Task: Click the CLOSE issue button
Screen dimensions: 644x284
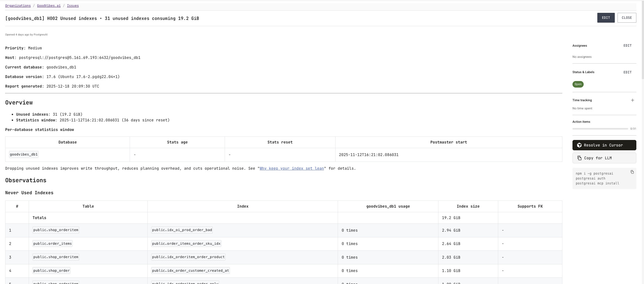Action: pos(627,17)
